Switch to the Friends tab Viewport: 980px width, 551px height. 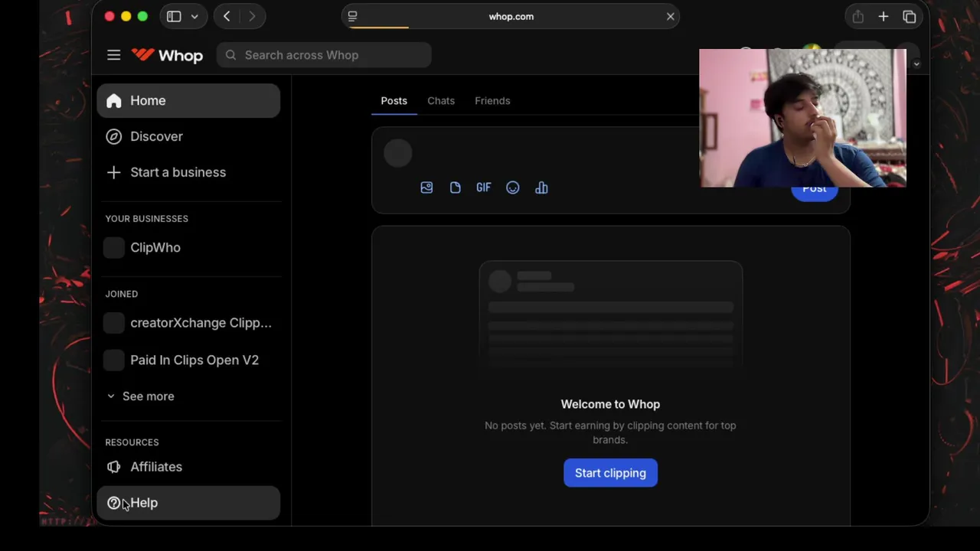[x=492, y=101]
